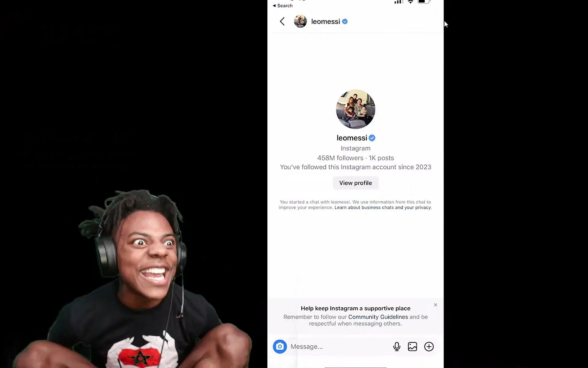This screenshot has width=588, height=368.
Task: Tap the plus add icon in message bar
Action: click(x=429, y=346)
